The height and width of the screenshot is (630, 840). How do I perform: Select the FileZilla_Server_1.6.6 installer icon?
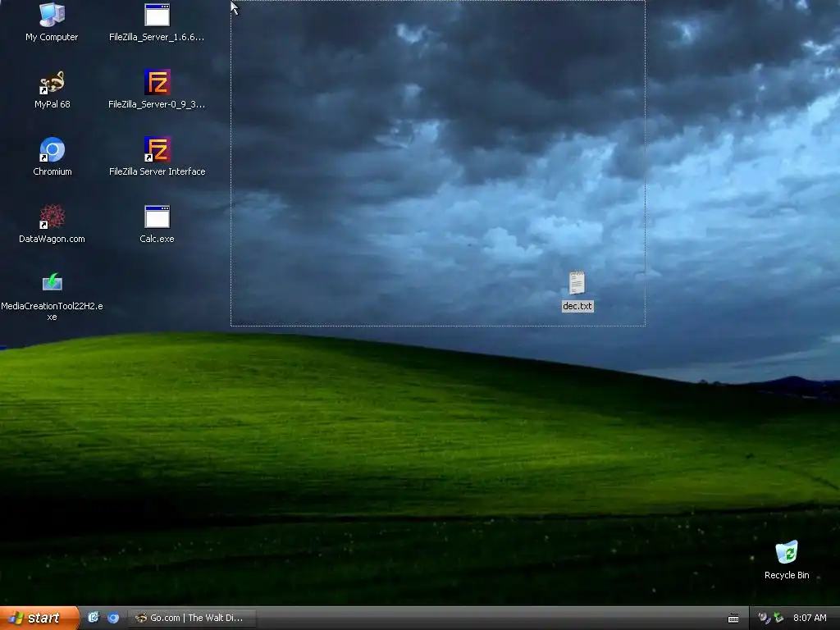(157, 15)
